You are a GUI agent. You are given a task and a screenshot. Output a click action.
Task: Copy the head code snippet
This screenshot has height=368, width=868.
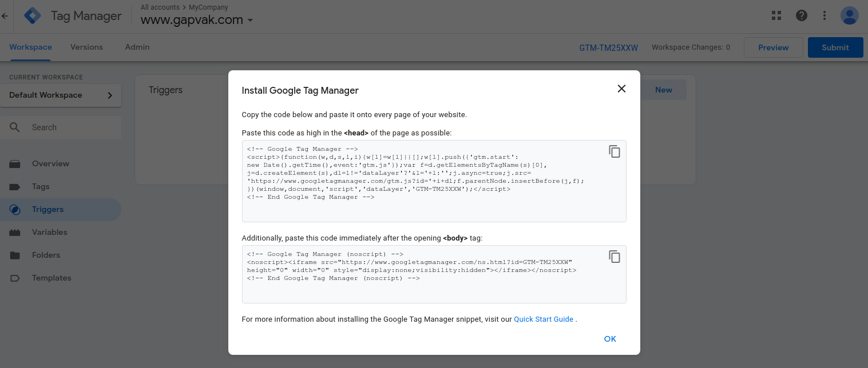[615, 151]
